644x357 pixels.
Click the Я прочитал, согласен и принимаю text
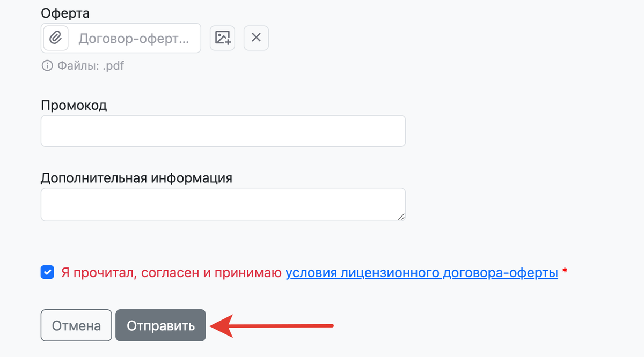pos(171,273)
